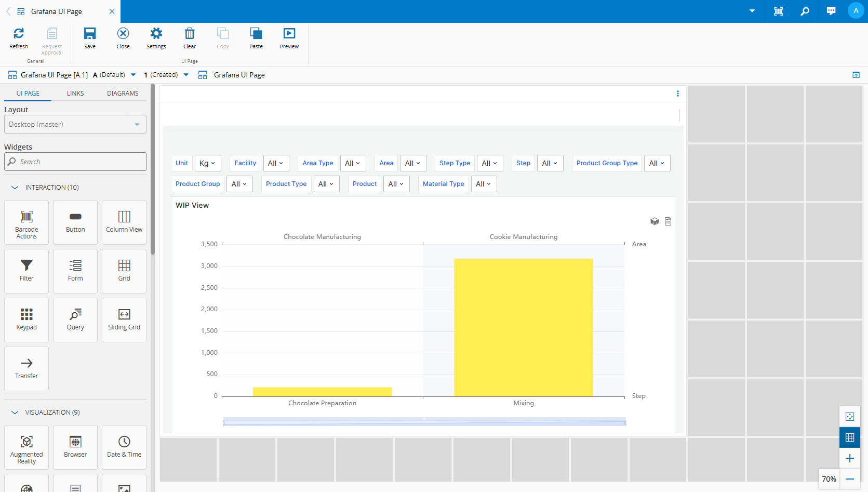Open the Settings gear
The width and height of the screenshot is (868, 492).
pyautogui.click(x=156, y=34)
